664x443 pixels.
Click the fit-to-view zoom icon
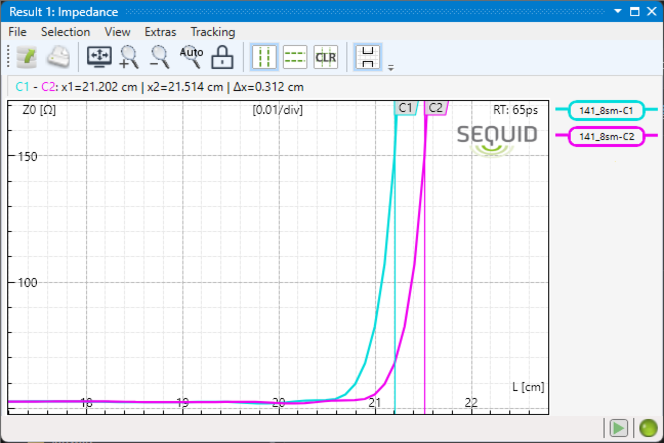[101, 57]
